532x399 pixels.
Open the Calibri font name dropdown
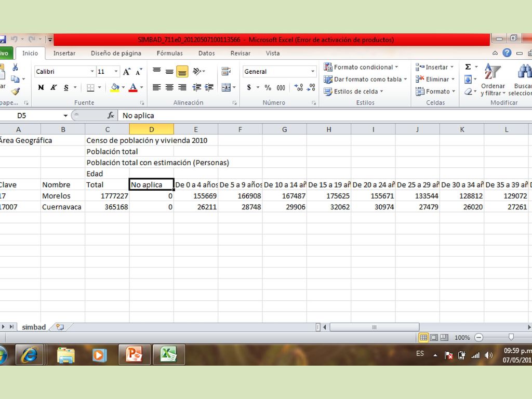(92, 72)
